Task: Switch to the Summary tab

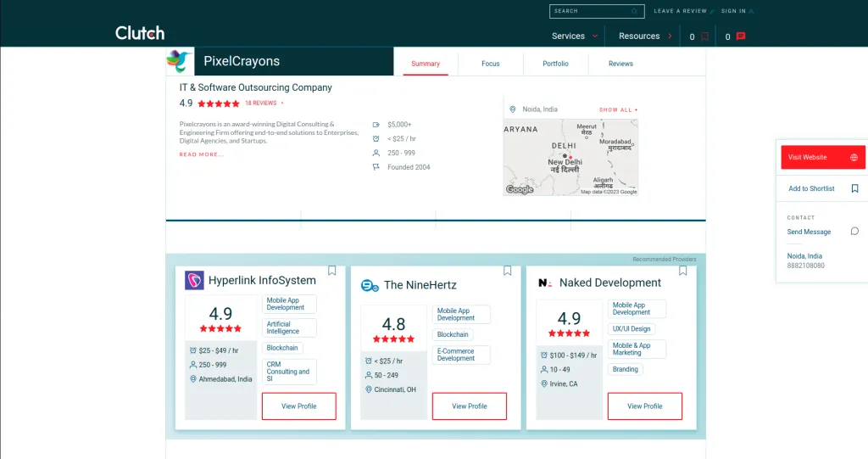Action: coord(426,64)
